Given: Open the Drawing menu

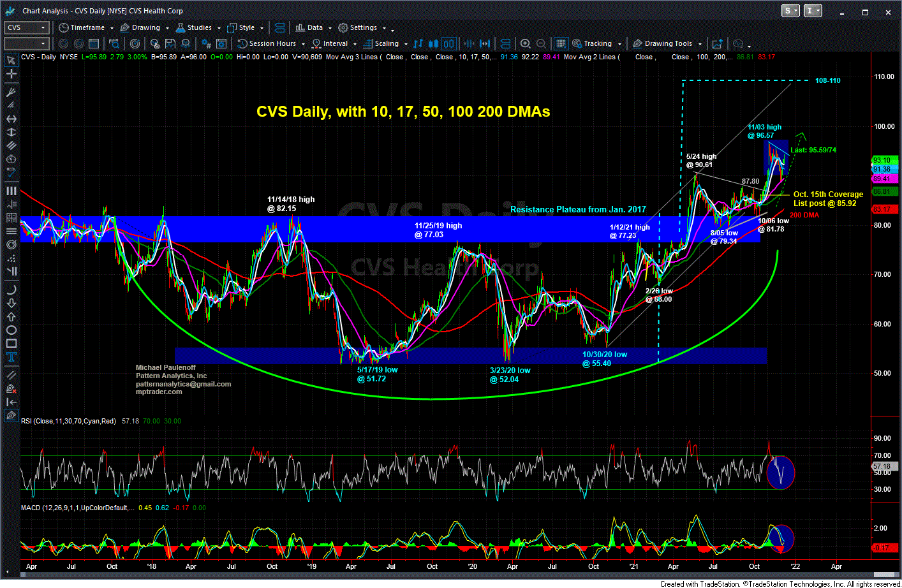Looking at the screenshot, I should tap(140, 27).
